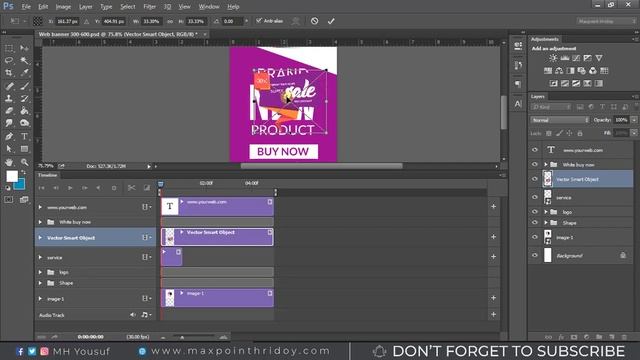640x360 pixels.
Task: Add a Brightness/Contrast adjustment
Action: point(553,58)
